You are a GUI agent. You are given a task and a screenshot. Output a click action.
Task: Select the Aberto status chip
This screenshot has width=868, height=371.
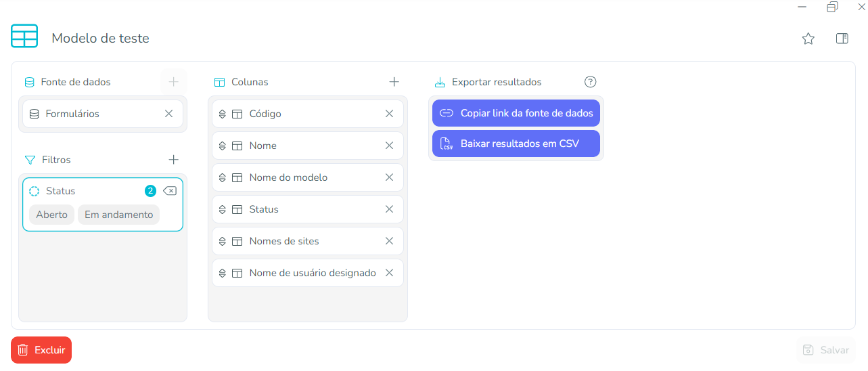52,215
